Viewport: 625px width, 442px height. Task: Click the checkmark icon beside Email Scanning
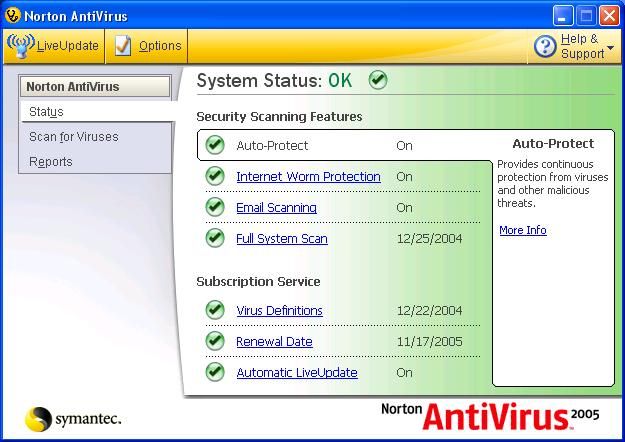215,207
